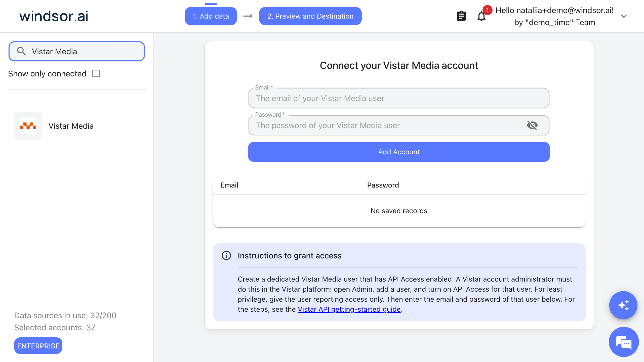Go to the windsor.ai home logo
Screen dimensions: 644x362
(x=54, y=16)
